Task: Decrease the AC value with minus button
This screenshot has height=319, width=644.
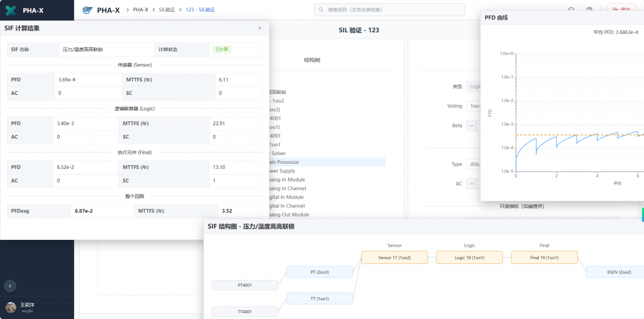Action: 471,184
